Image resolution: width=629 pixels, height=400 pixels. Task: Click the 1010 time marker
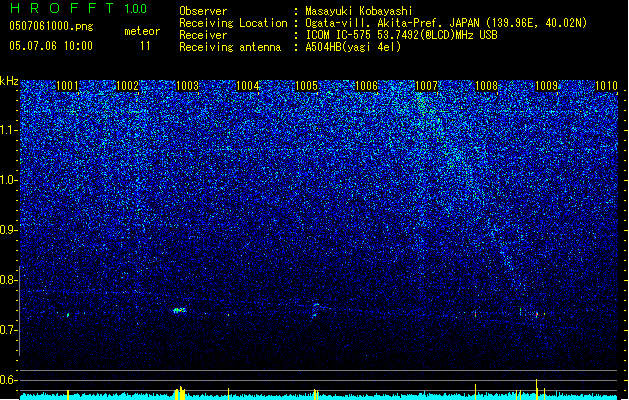tap(606, 85)
